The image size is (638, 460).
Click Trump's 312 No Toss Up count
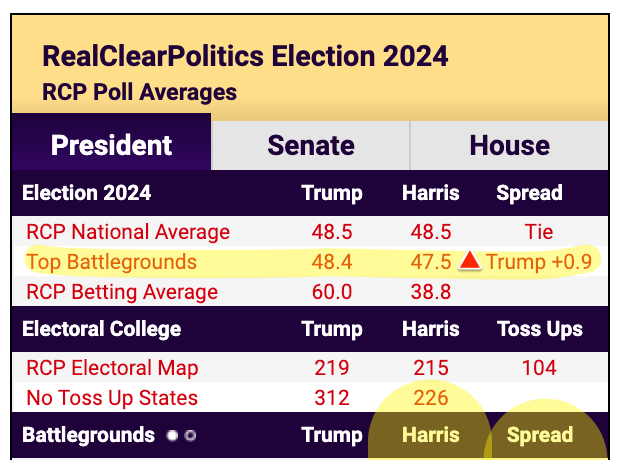tap(332, 398)
